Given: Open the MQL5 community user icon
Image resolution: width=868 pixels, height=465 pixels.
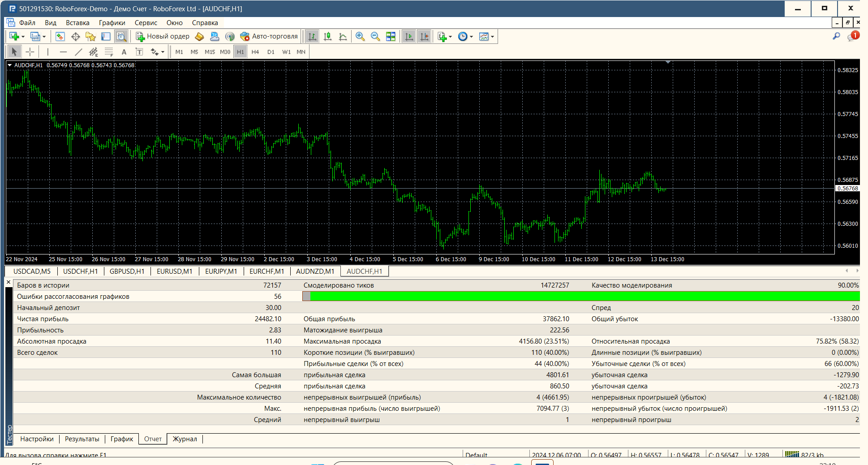Looking at the screenshot, I should 215,36.
